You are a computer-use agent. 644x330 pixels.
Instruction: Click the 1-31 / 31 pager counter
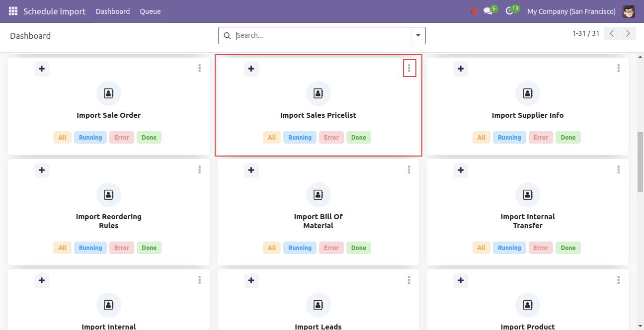click(586, 33)
